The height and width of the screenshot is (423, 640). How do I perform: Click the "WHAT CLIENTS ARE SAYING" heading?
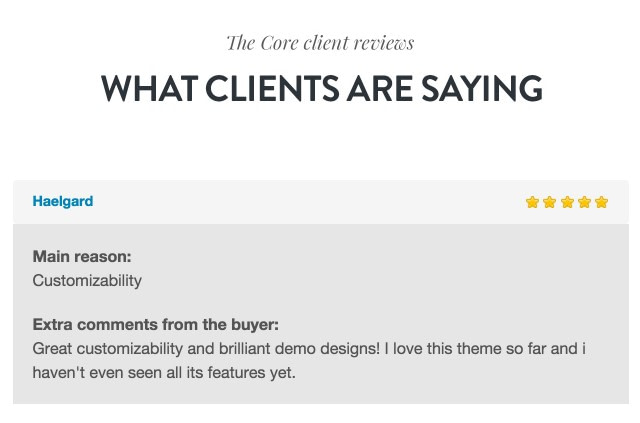(322, 88)
